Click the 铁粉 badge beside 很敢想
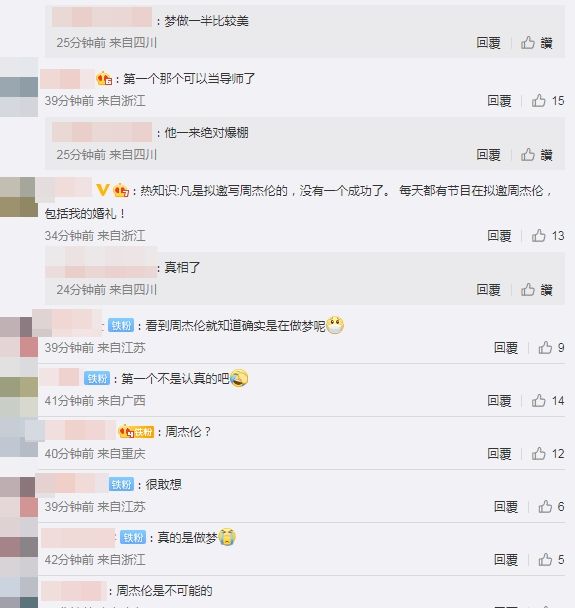Screen dimensions: 575x608 tap(121, 484)
